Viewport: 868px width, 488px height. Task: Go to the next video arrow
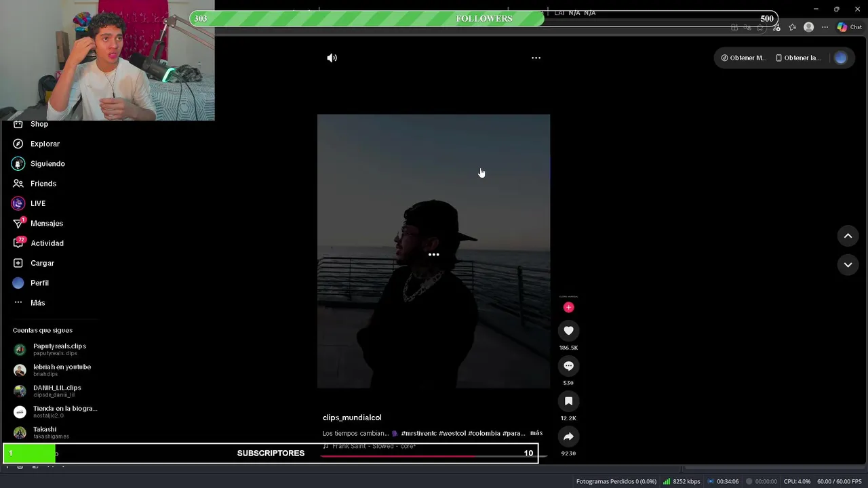(x=848, y=264)
